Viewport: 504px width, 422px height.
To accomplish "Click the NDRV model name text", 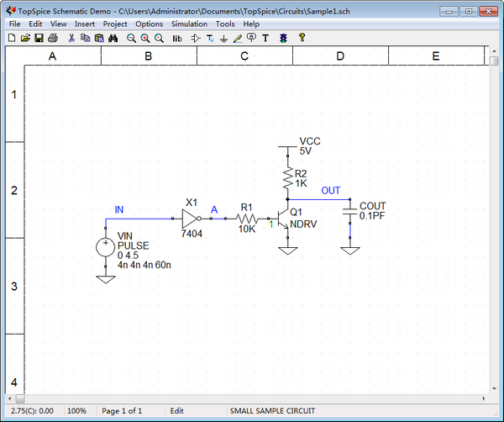I will pos(303,224).
